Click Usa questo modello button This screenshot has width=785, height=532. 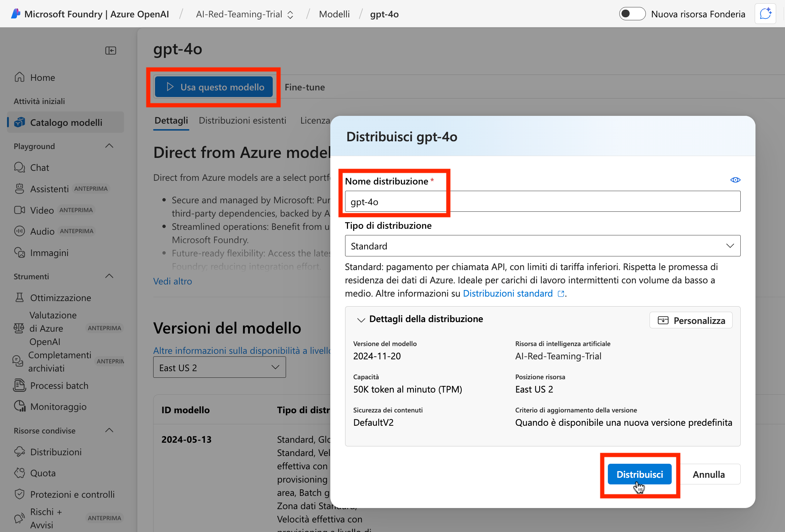pyautogui.click(x=214, y=87)
